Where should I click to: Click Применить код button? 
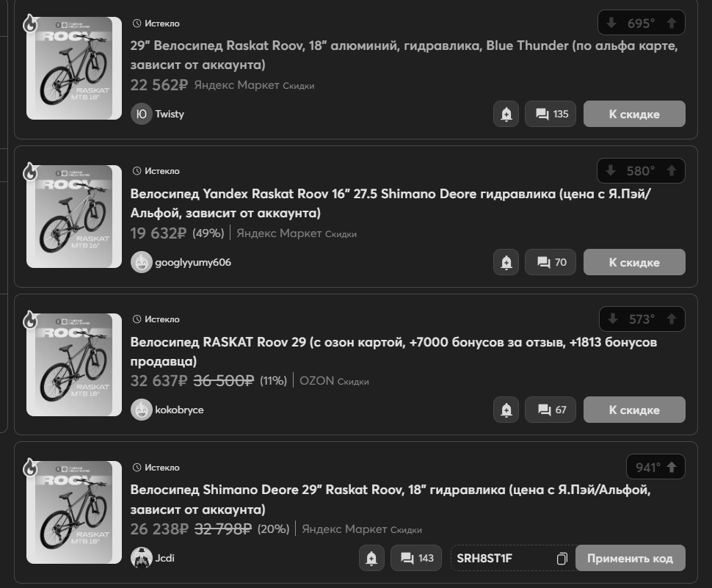click(x=631, y=558)
